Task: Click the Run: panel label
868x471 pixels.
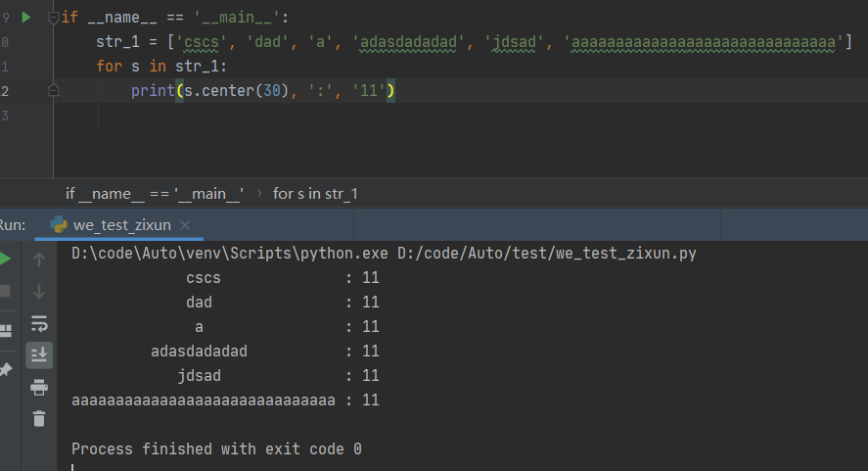Action: [x=12, y=225]
